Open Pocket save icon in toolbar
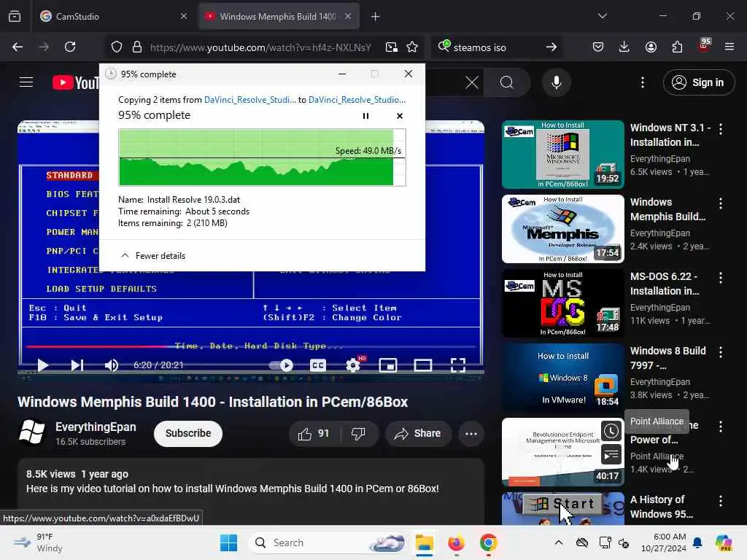 (598, 47)
